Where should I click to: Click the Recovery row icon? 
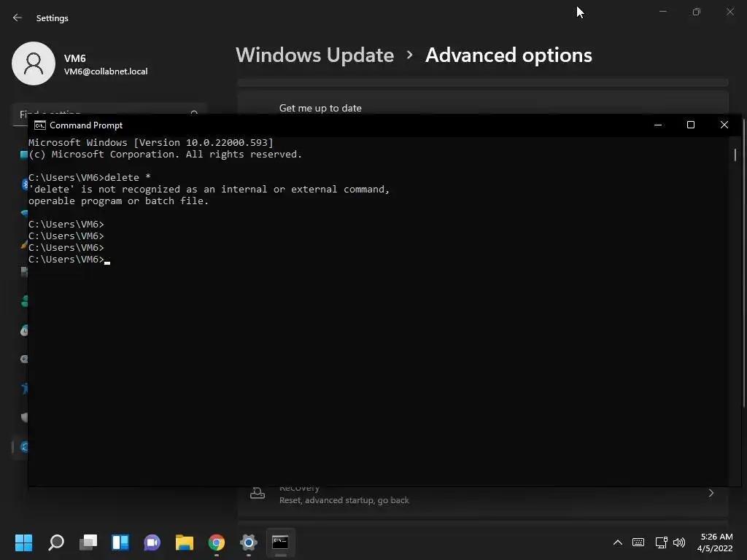(x=258, y=494)
